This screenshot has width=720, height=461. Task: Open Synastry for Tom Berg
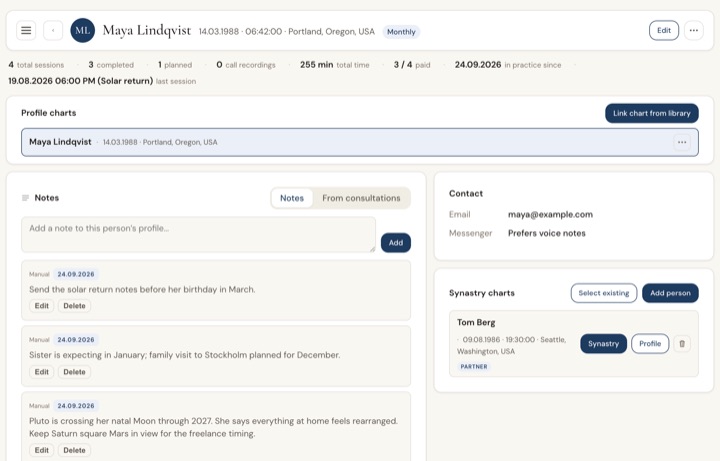pos(603,343)
